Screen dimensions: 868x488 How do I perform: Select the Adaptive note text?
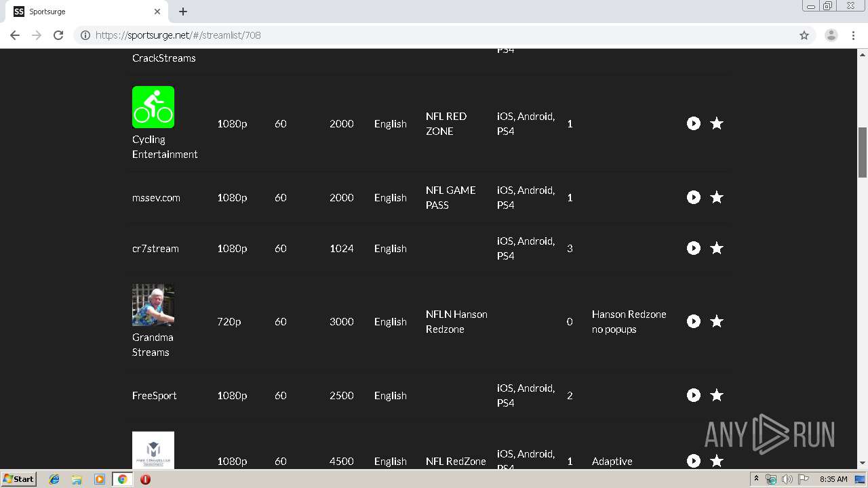(612, 462)
